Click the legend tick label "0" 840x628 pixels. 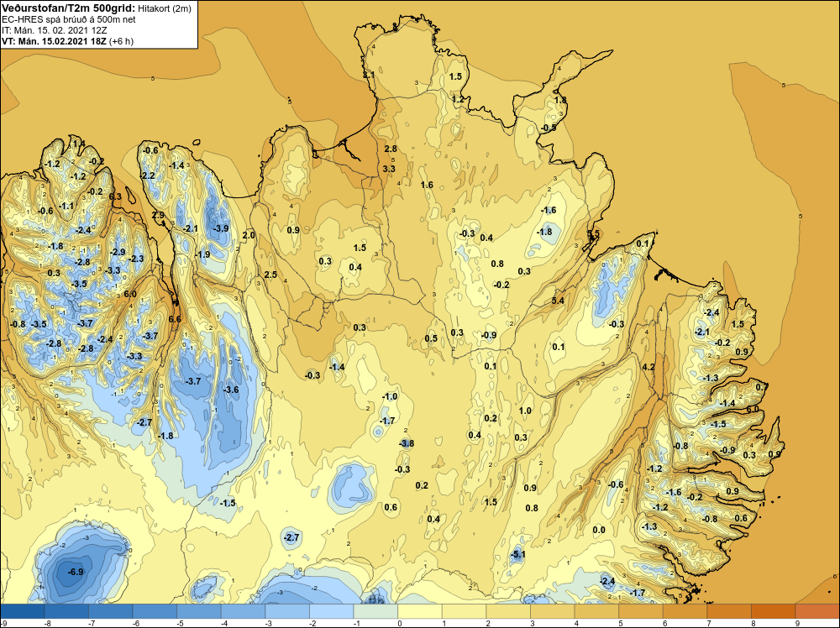click(x=400, y=623)
